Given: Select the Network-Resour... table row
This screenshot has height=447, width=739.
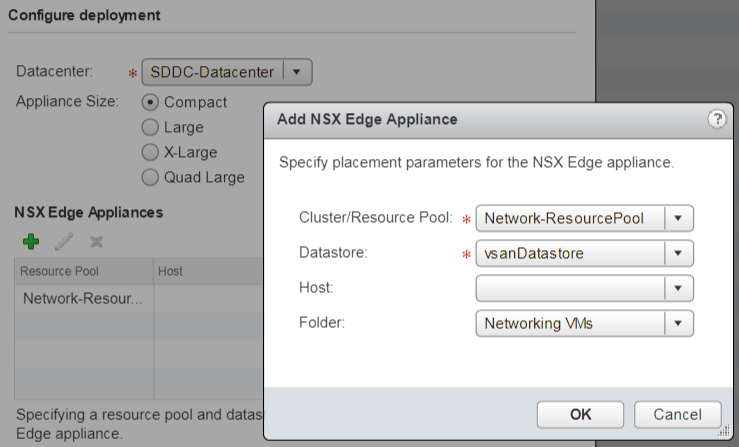Looking at the screenshot, I should click(83, 298).
